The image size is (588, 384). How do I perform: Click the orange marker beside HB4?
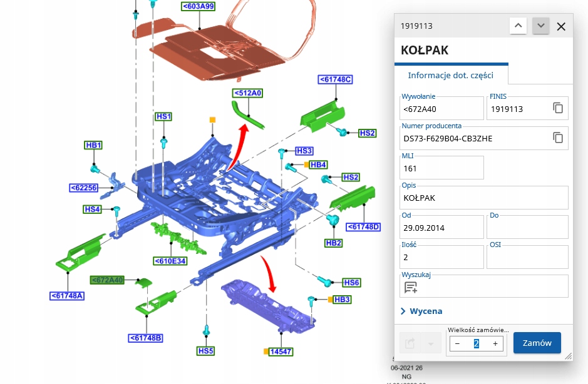pyautogui.click(x=306, y=164)
